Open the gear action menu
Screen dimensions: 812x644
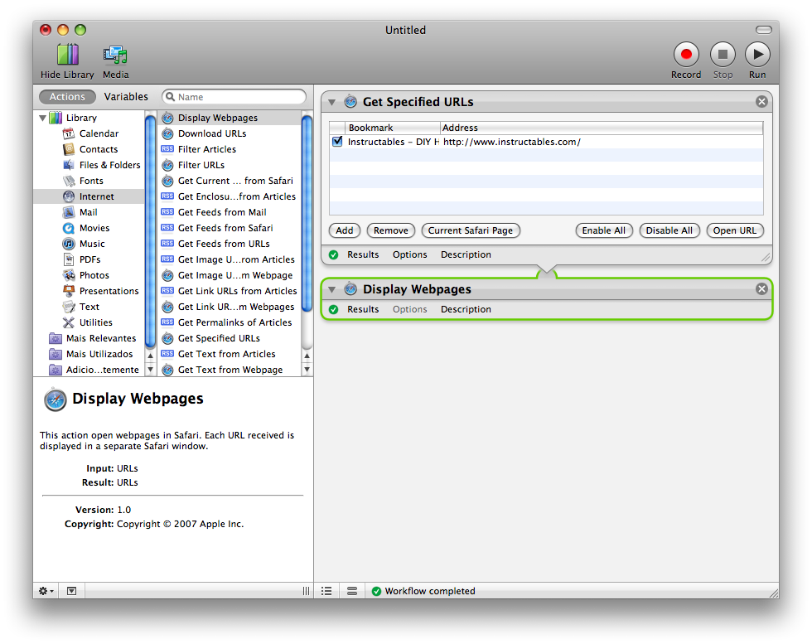pyautogui.click(x=46, y=591)
